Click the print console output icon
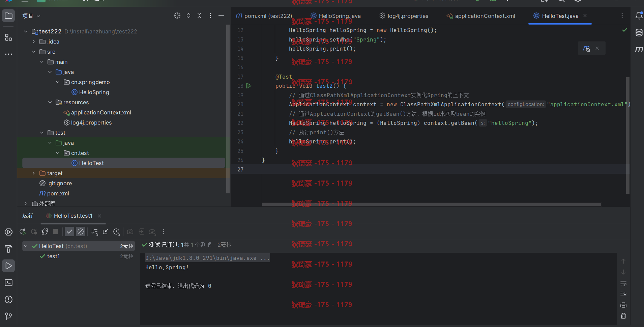 623,305
